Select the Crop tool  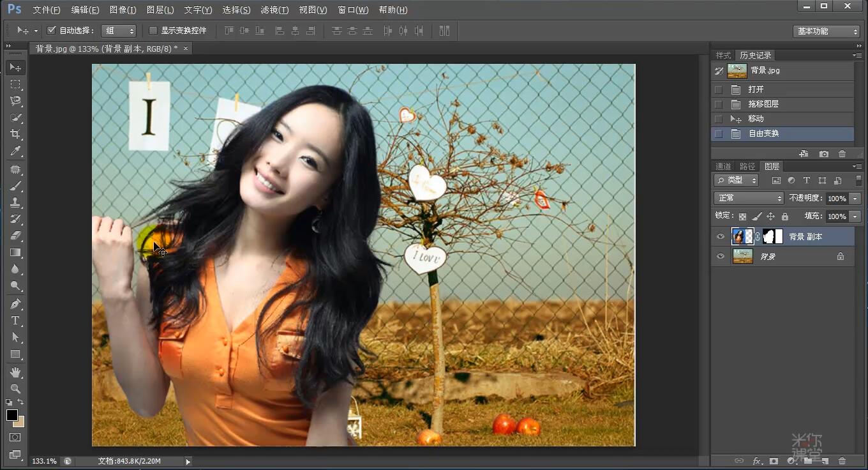(x=15, y=134)
